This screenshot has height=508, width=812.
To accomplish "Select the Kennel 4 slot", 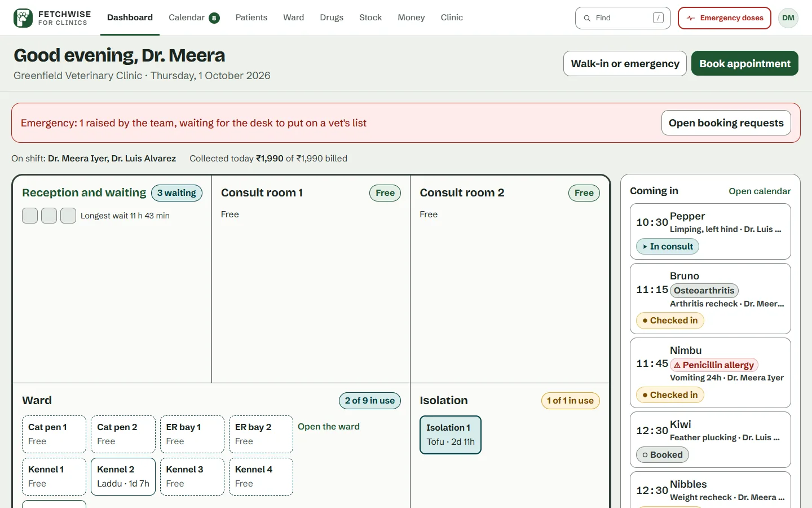I will click(x=261, y=476).
